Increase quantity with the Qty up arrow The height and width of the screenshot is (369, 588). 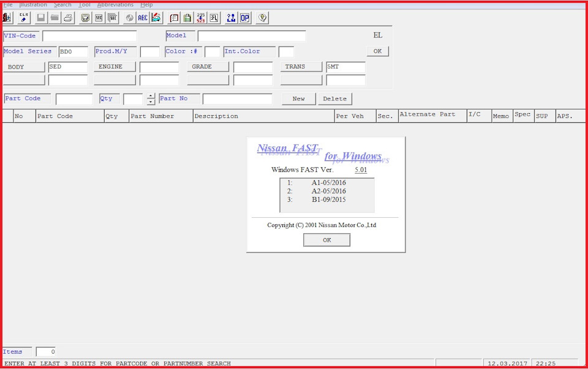click(151, 96)
